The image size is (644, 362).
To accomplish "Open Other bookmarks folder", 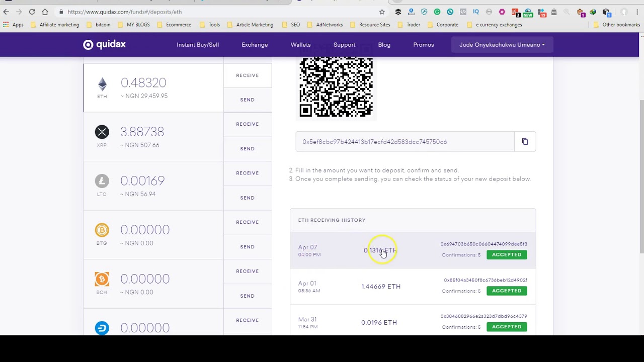I will (x=617, y=25).
